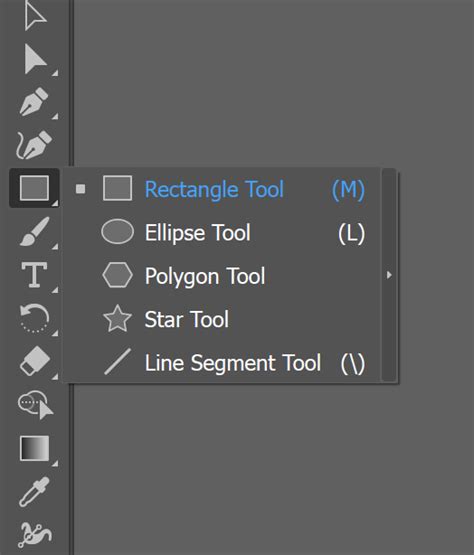This screenshot has height=555, width=474.
Task: Activate the Curvature tool
Action: click(35, 145)
